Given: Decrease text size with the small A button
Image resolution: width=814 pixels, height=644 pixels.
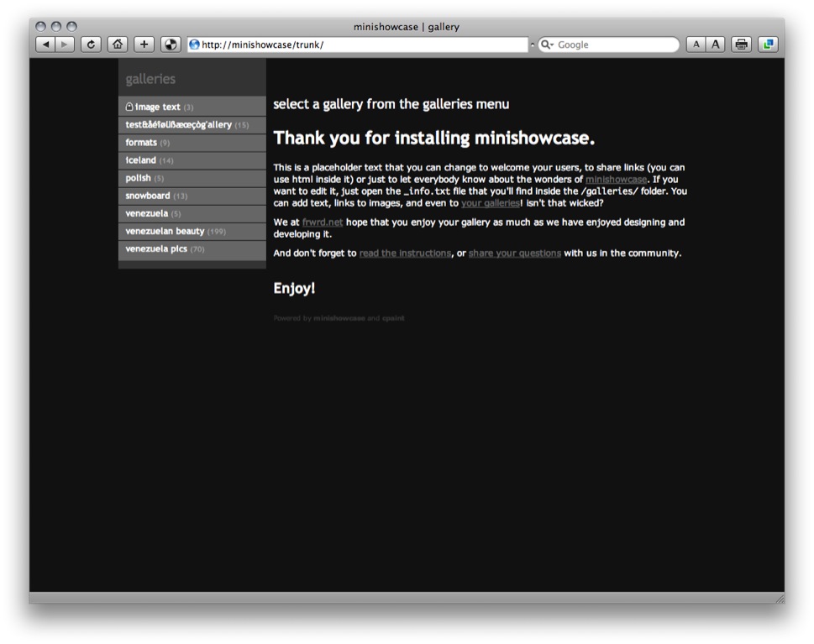Looking at the screenshot, I should (696, 45).
